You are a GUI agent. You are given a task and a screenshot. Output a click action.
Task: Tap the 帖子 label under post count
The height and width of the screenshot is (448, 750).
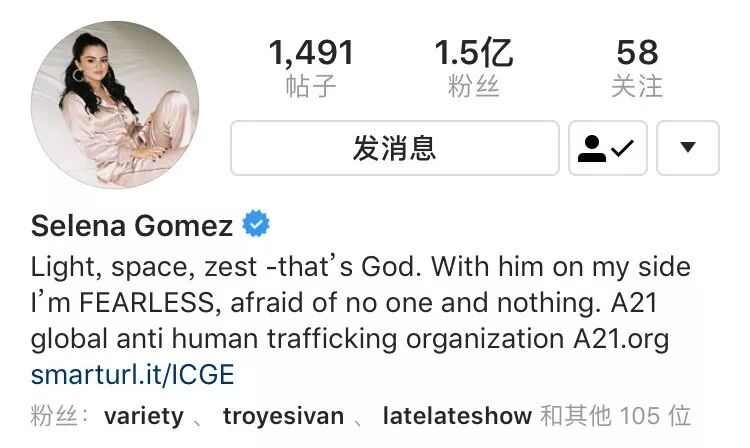point(311,87)
